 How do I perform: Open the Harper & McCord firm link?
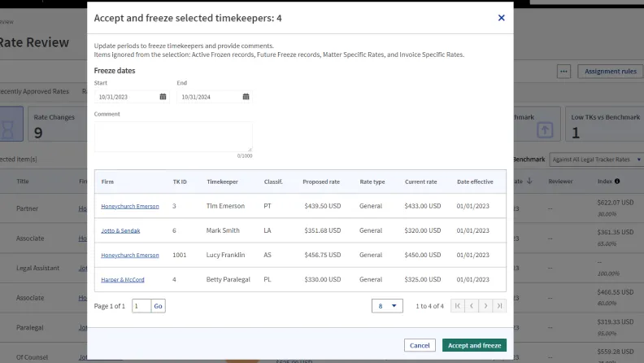point(123,279)
